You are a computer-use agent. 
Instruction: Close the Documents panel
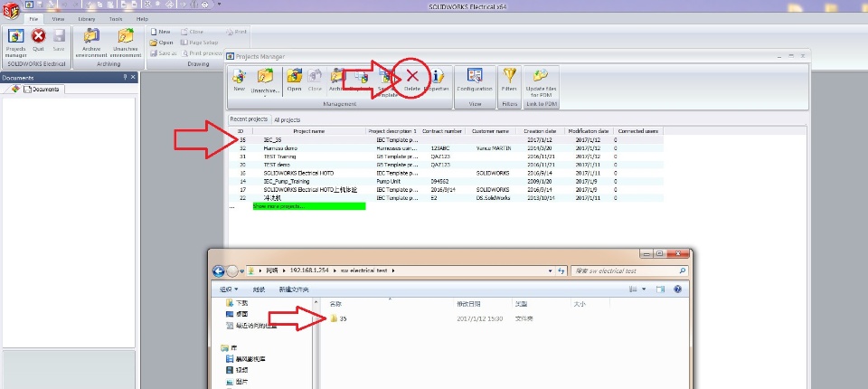pos(133,78)
